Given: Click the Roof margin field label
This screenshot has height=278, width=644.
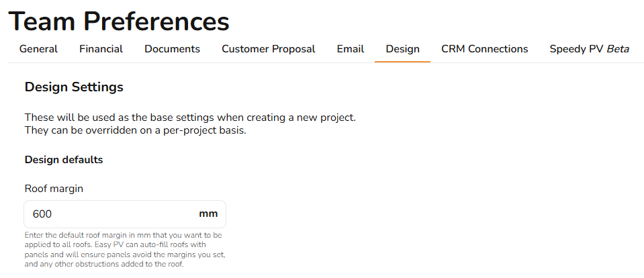Looking at the screenshot, I should pos(54,189).
